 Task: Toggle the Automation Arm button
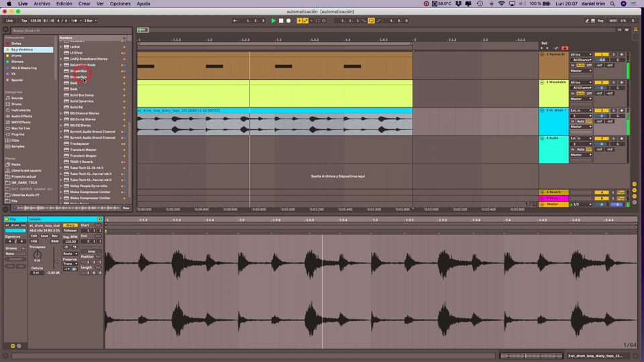[305, 21]
